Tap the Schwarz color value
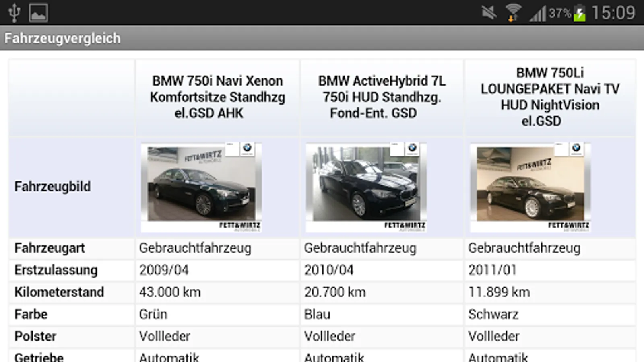The height and width of the screenshot is (362, 644). pos(493,314)
